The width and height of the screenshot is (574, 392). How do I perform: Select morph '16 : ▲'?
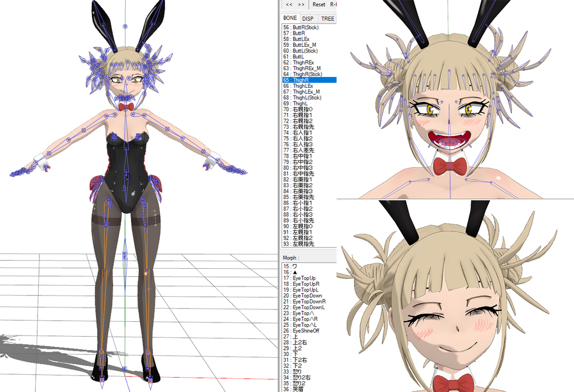coord(310,272)
